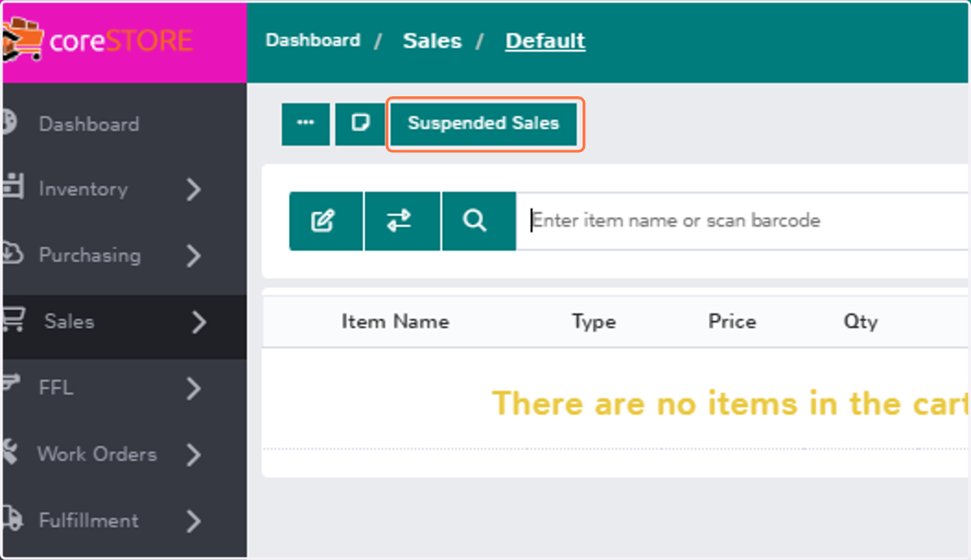Click the edit pencil icon button
Image resolution: width=971 pixels, height=560 pixels.
tap(324, 221)
